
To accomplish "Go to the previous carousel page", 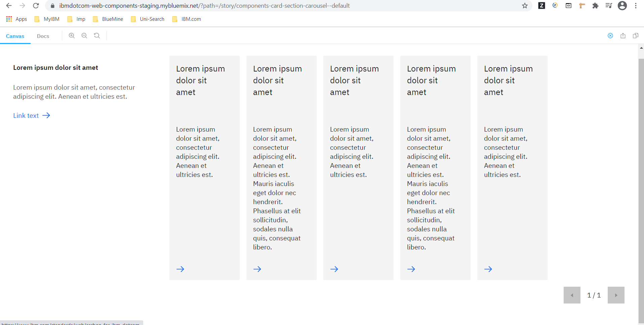I will (572, 295).
